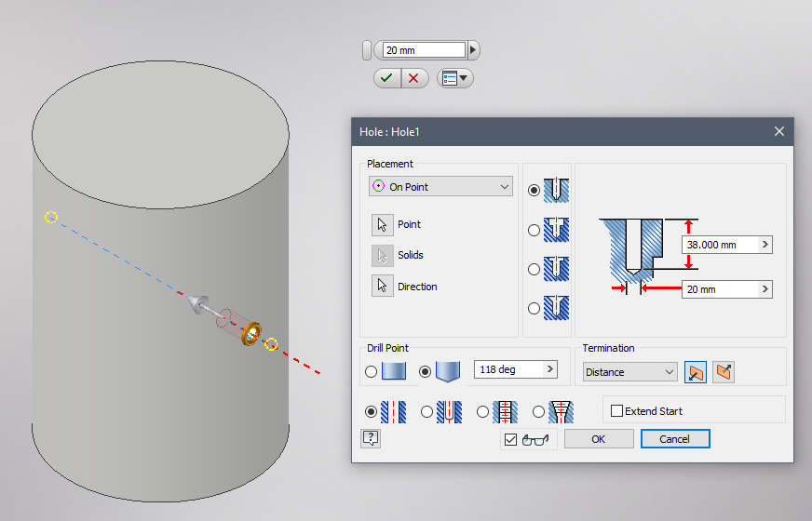Click the clearance hole icon
This screenshot has height=521, width=812.
click(x=449, y=412)
